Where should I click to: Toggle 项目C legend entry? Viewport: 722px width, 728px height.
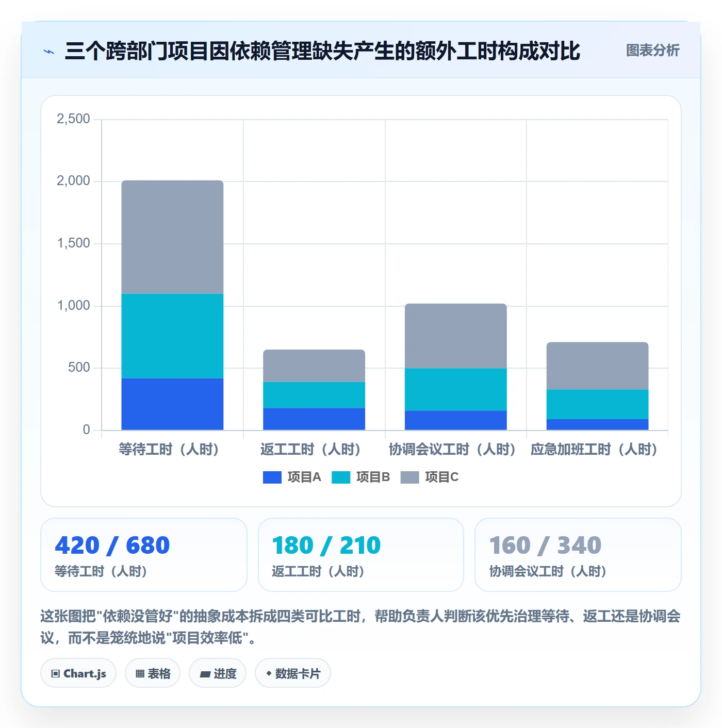pos(430,477)
